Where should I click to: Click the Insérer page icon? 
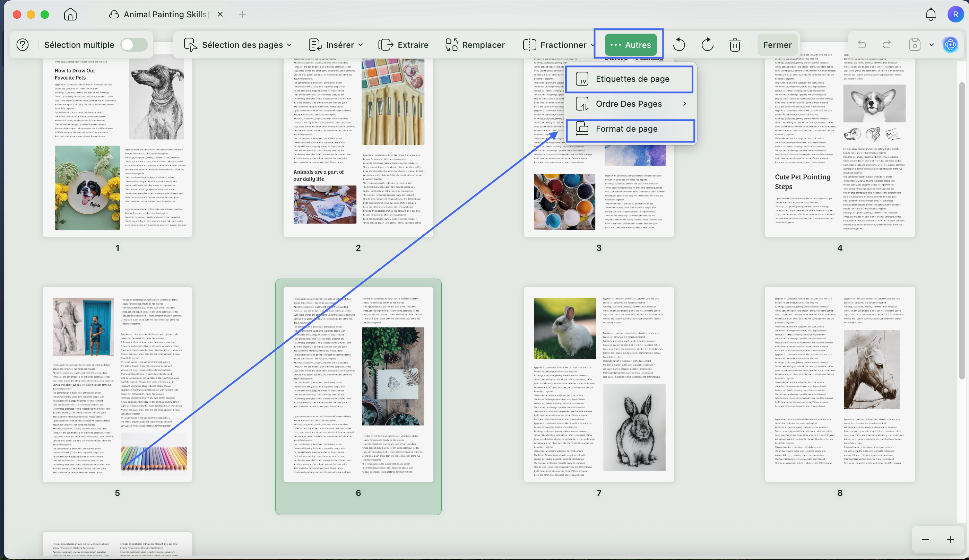315,45
